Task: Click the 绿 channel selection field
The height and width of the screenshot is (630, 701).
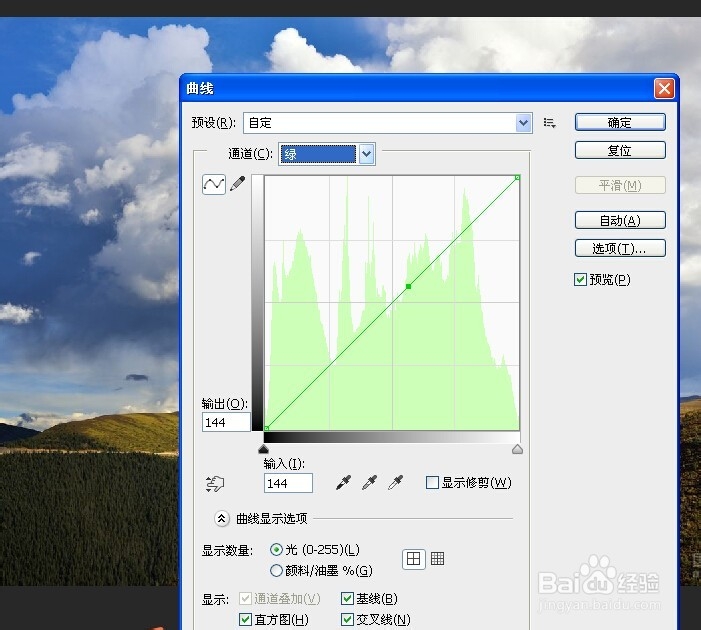Action: 318,154
